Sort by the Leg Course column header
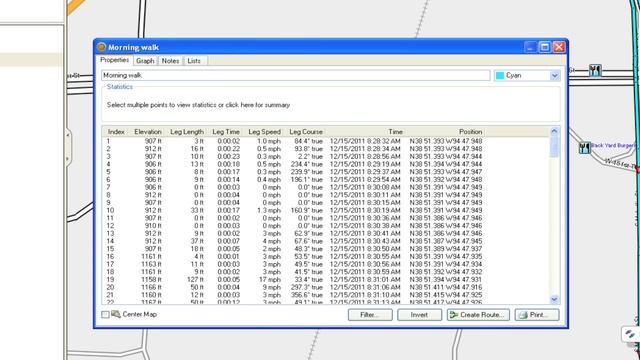Screen dimensions: 640x360 point(306,132)
